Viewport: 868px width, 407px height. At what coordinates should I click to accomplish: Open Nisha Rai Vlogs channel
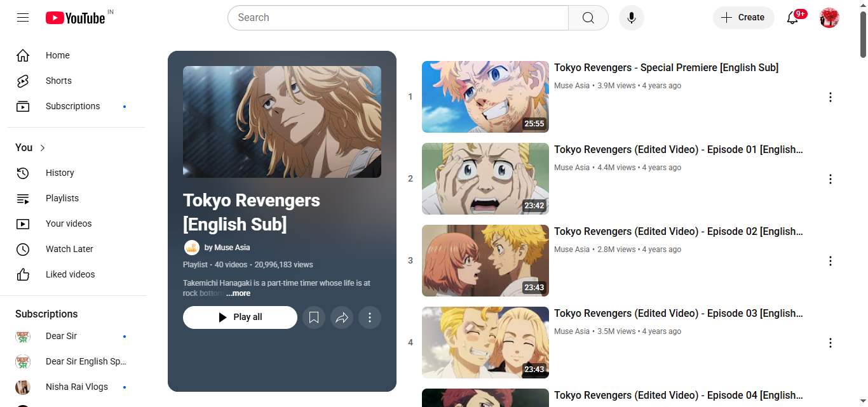click(x=77, y=387)
